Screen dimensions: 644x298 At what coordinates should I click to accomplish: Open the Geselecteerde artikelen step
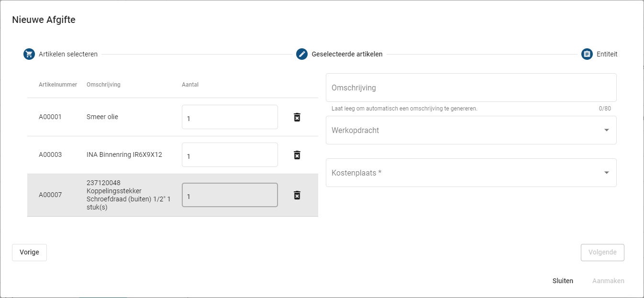(347, 54)
